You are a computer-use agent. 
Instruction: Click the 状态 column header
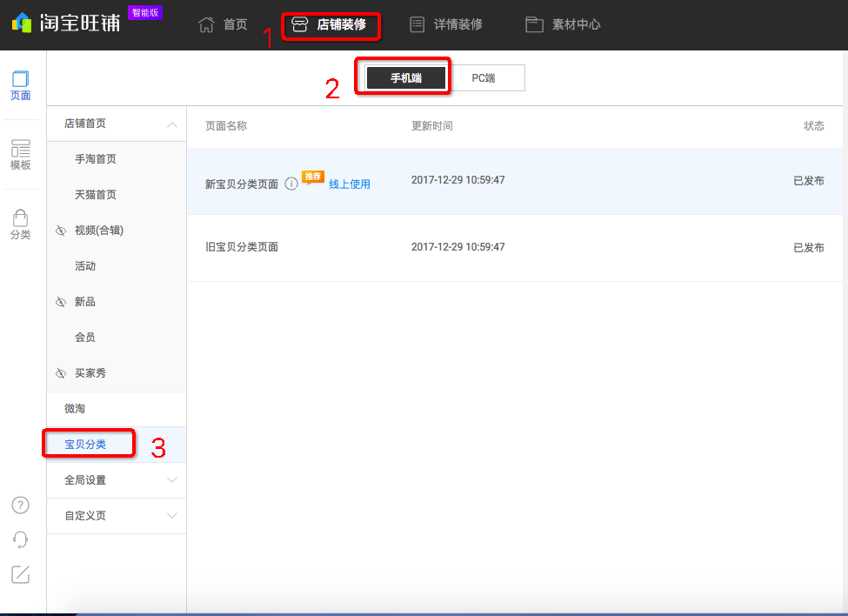(814, 126)
